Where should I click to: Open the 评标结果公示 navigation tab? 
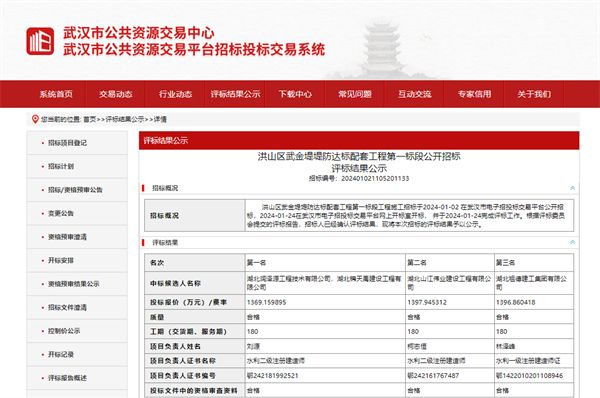pos(235,94)
